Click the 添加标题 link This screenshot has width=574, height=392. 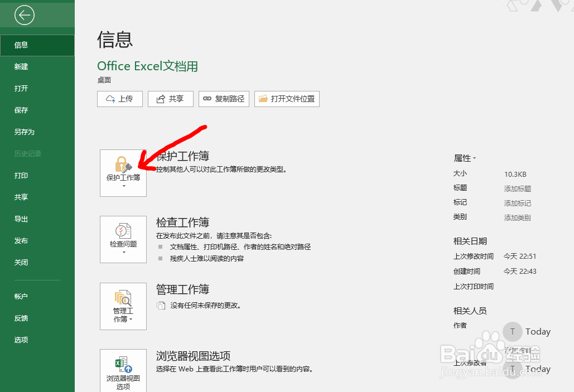[x=518, y=188]
